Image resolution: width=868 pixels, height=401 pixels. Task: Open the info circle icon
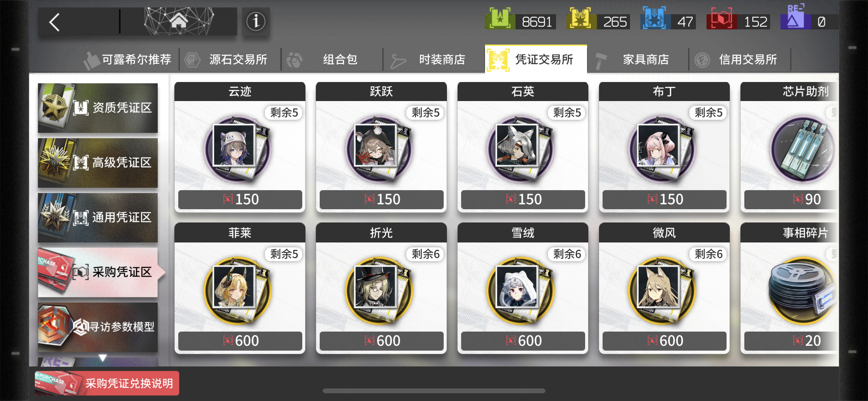coord(256,22)
